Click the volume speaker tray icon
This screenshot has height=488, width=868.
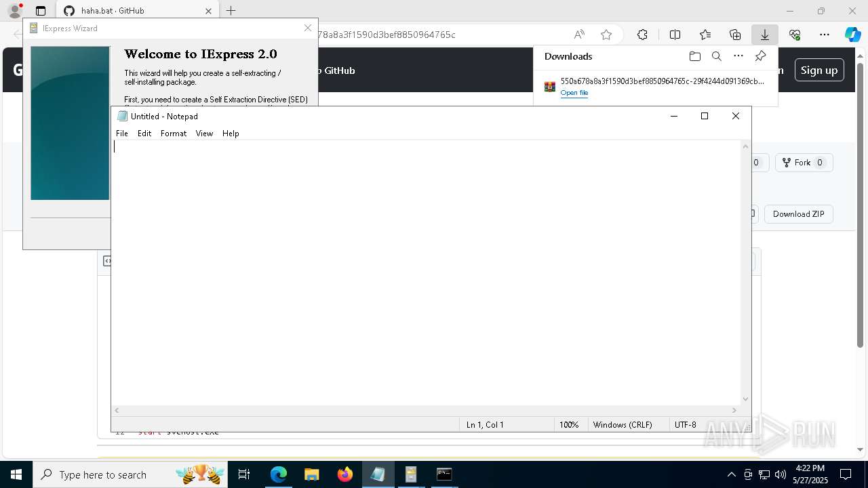point(780,474)
